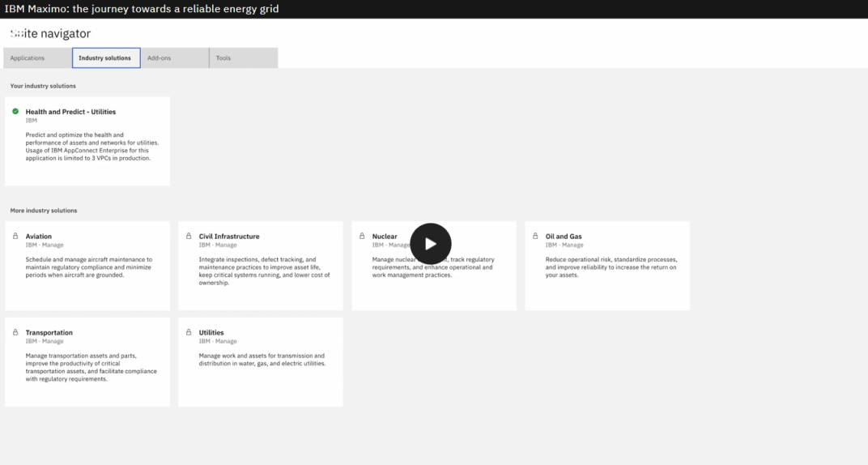This screenshot has width=868, height=465.
Task: Play the video with the center play button
Action: pos(430,244)
